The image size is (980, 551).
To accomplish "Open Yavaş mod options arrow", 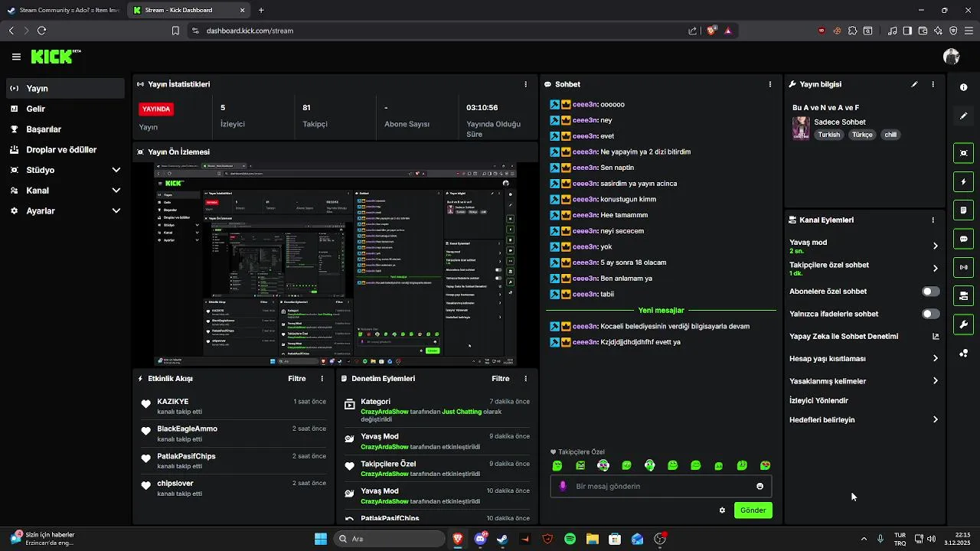I will click(935, 246).
